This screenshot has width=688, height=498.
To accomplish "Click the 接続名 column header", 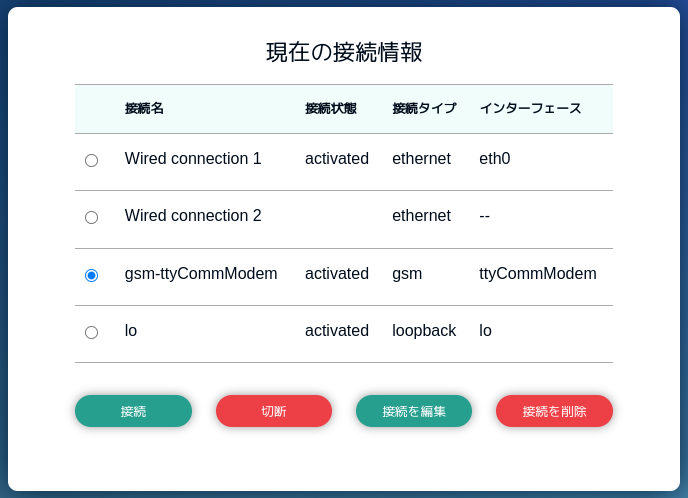I will tap(144, 109).
